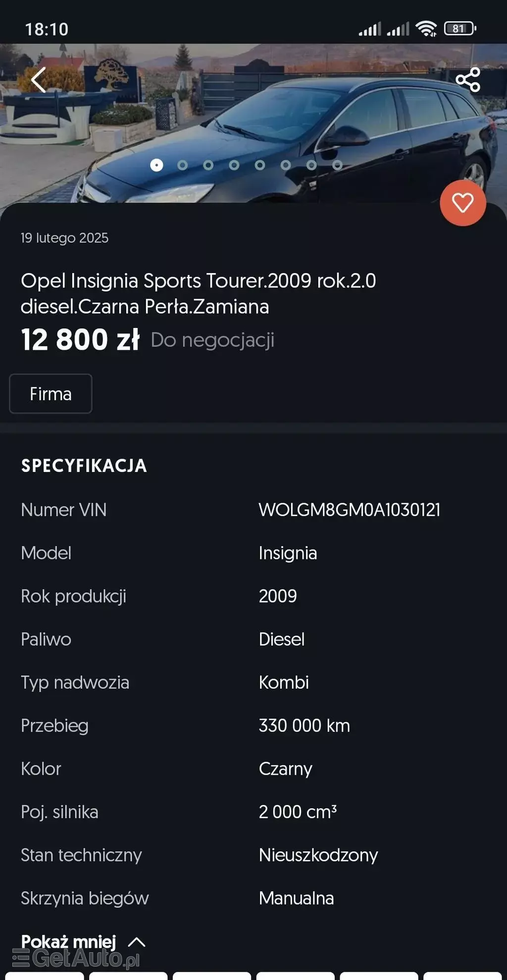Tap the second SIM signal bars icon
The height and width of the screenshot is (980, 507).
399,29
